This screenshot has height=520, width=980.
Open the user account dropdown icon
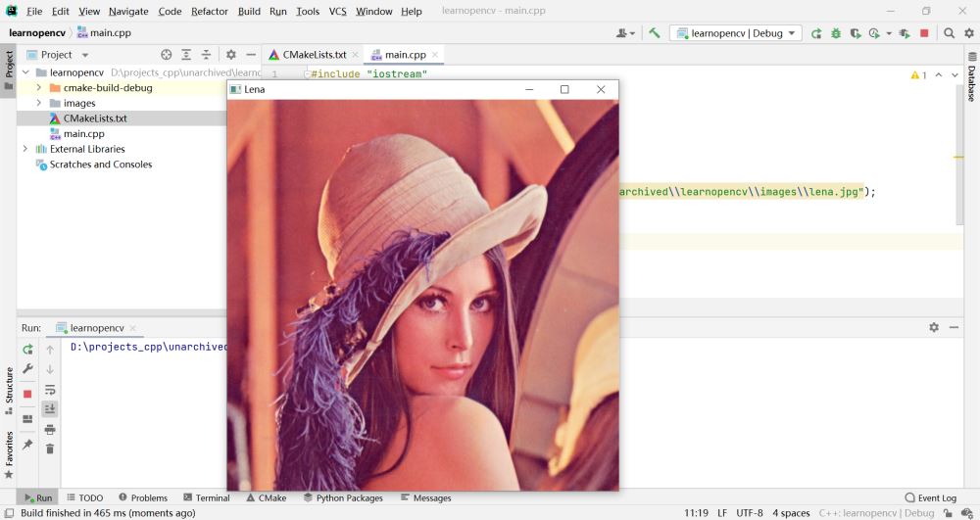(625, 33)
